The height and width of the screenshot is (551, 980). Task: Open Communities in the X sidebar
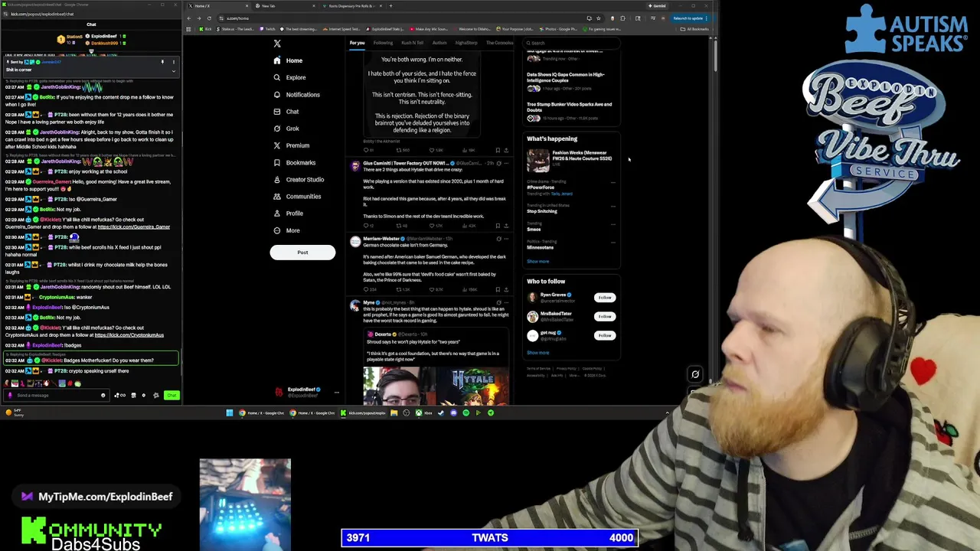297,197
